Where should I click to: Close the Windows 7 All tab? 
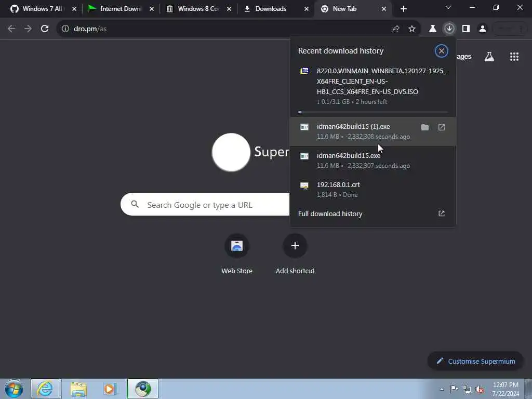[x=74, y=9]
